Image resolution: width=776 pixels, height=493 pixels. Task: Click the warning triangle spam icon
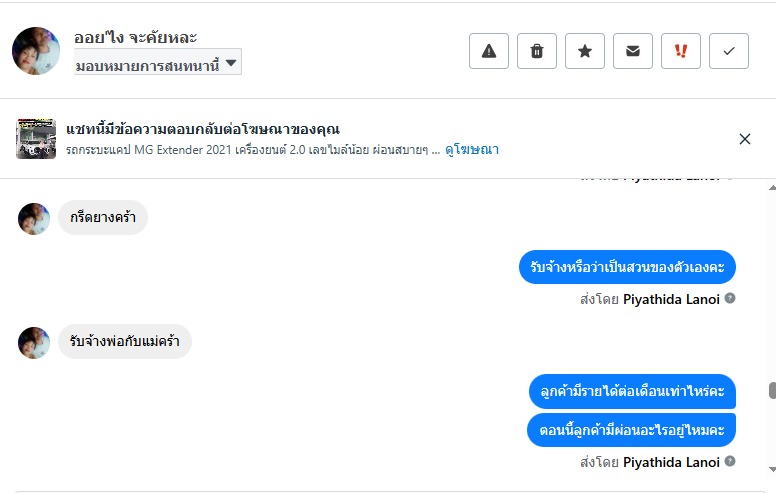coord(489,51)
